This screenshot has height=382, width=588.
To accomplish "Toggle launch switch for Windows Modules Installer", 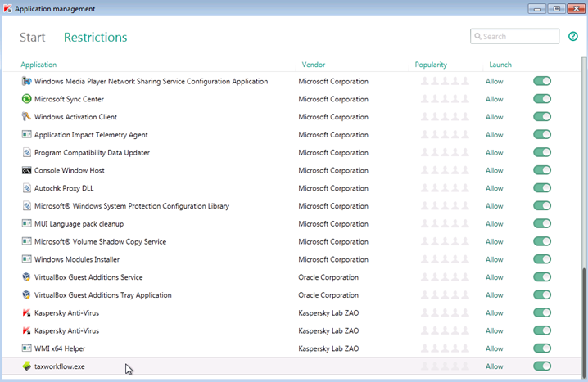I will click(x=542, y=259).
